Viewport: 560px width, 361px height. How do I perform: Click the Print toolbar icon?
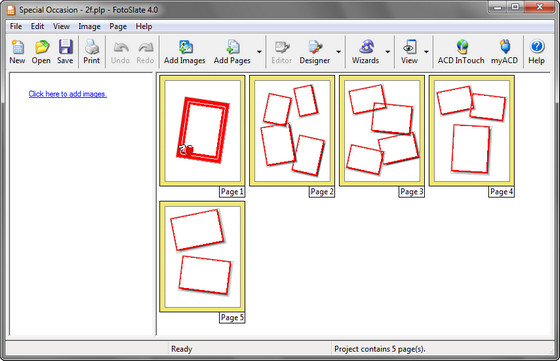[x=92, y=47]
